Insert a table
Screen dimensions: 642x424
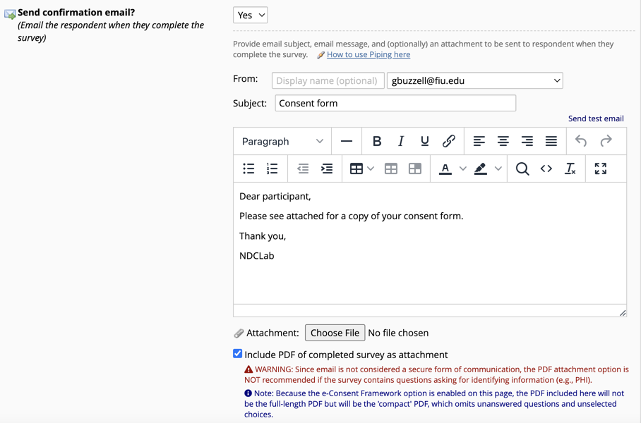coord(356,169)
